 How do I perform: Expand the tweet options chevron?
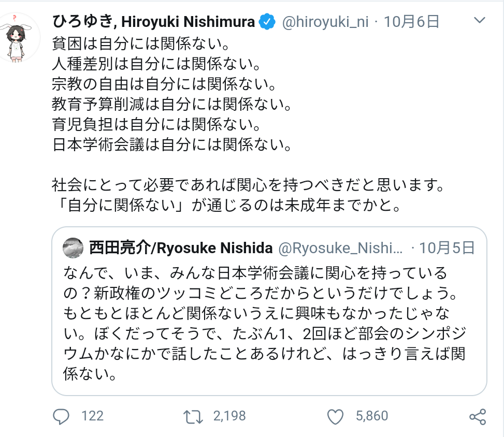[479, 21]
